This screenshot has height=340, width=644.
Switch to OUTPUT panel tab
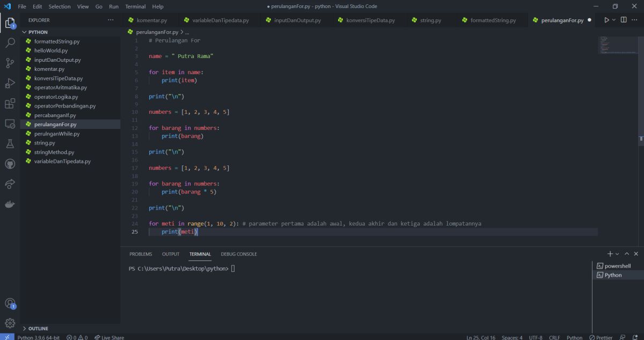tap(171, 254)
